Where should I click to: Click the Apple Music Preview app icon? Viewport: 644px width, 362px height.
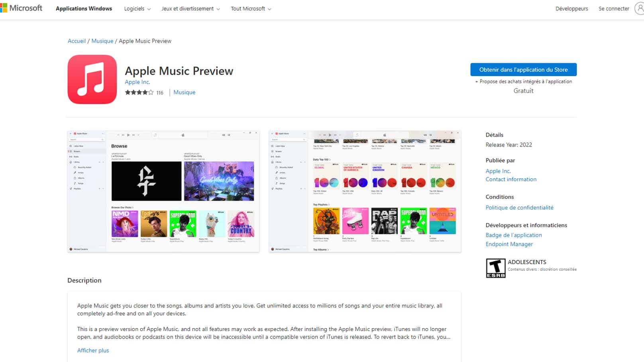92,79
